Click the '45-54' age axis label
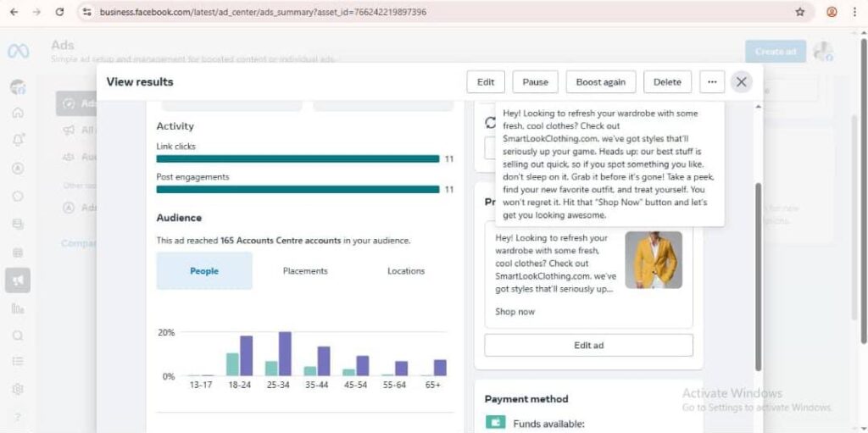 click(355, 385)
